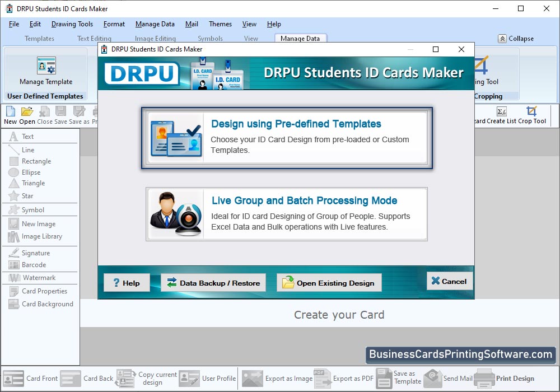Open the File menu
The height and width of the screenshot is (392, 560).
click(14, 24)
